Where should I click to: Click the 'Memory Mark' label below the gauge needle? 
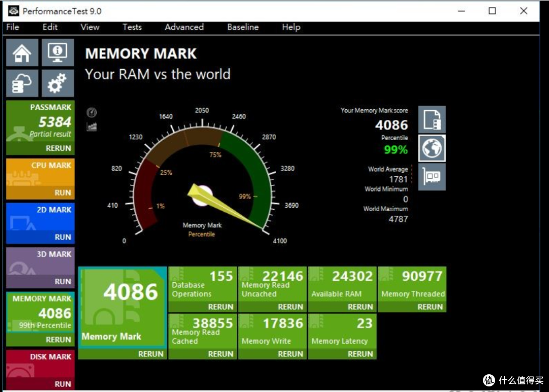pyautogui.click(x=202, y=225)
